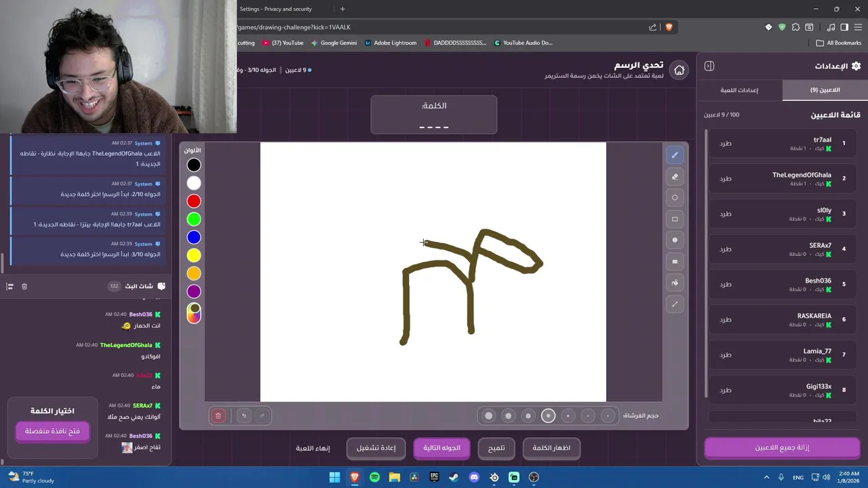Viewport: 868px width, 488px height.
Task: Switch to اللاعبين (9) tab
Action: click(825, 90)
